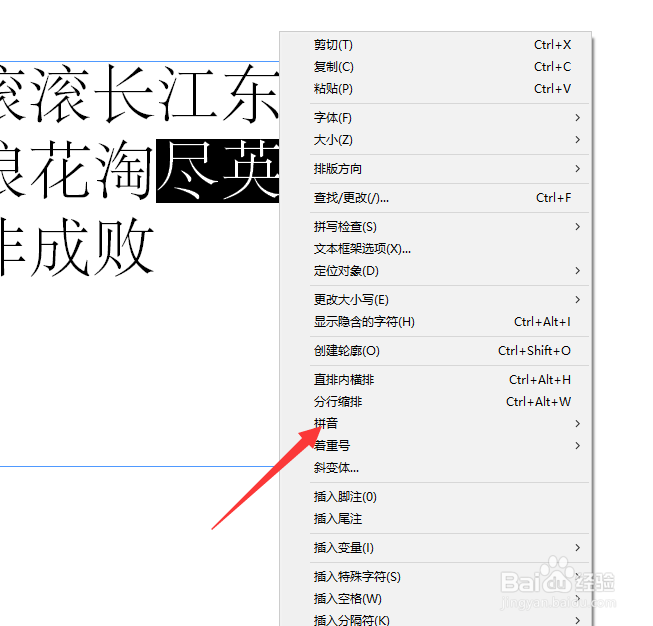Expand the 排版方向 chevron arrow
This screenshot has height=626, width=653.
[x=577, y=169]
